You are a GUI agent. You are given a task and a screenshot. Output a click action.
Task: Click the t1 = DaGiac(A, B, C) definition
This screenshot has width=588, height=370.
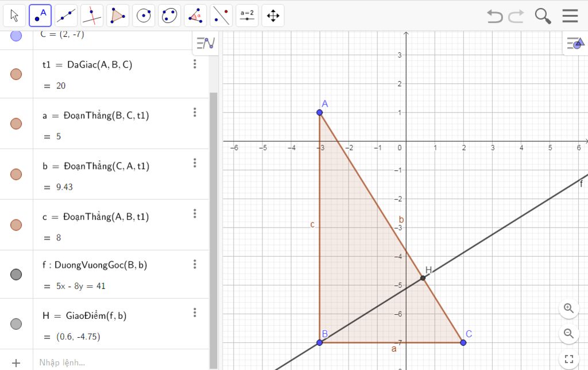tap(87, 65)
